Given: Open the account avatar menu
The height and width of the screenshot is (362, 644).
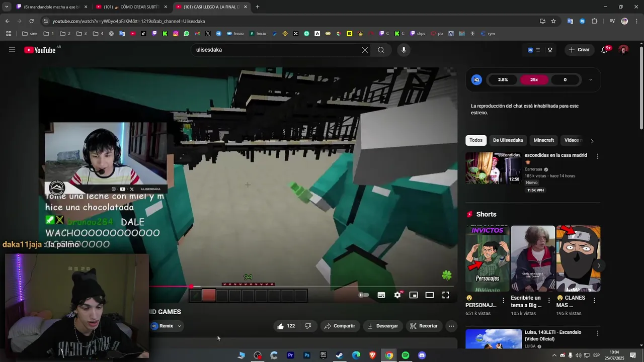Looking at the screenshot, I should [623, 50].
